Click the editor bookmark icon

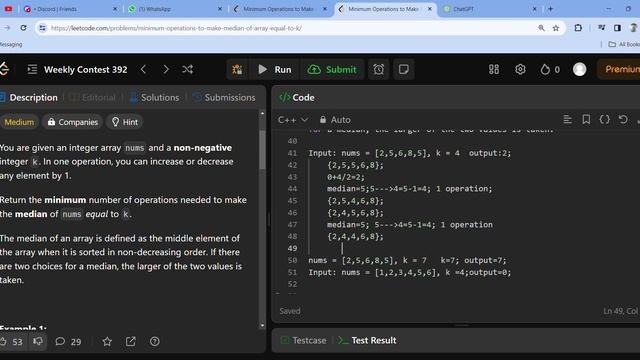(x=586, y=119)
